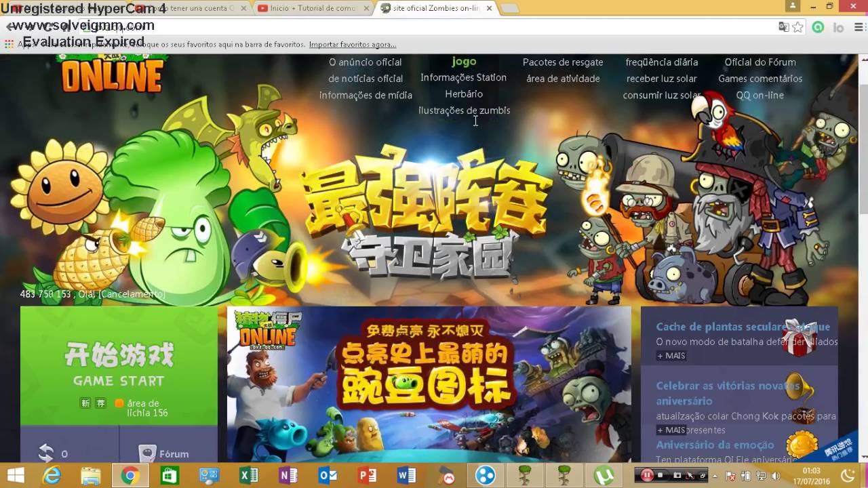Open Aniversário da emoção news title
This screenshot has width=868, height=488.
coord(715,445)
